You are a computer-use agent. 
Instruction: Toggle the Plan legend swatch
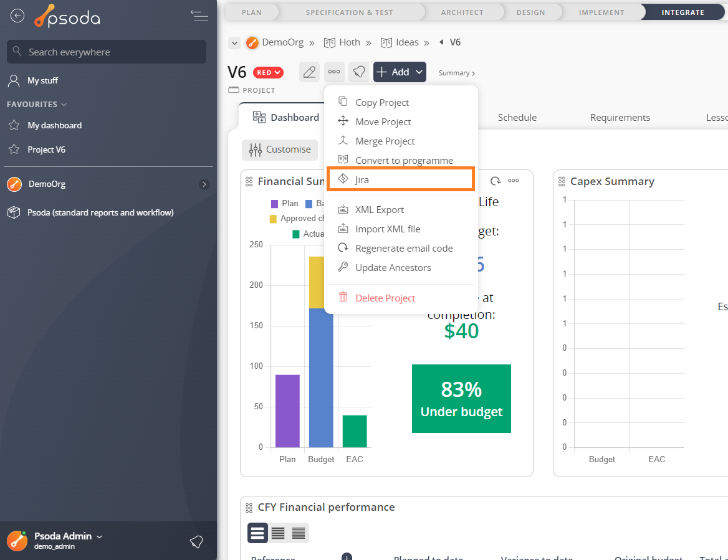coord(274,204)
